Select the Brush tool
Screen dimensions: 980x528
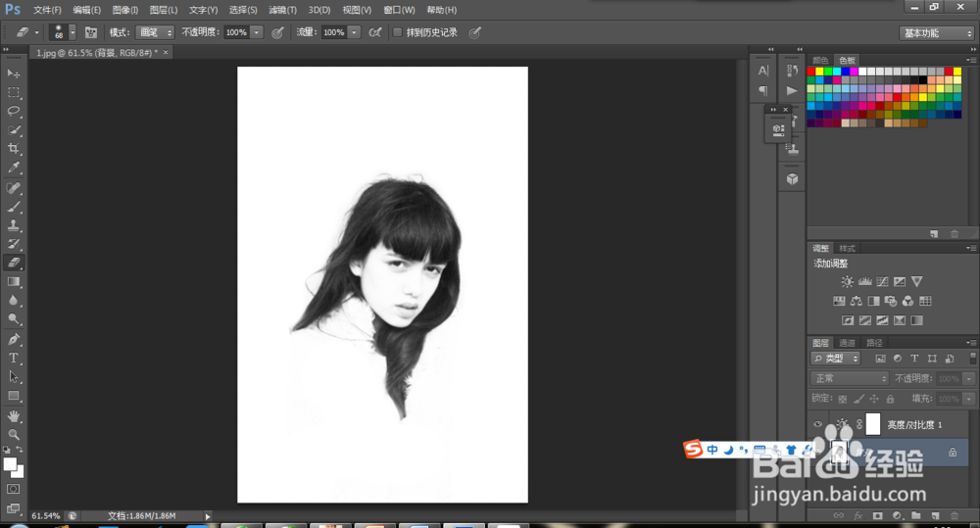point(13,207)
